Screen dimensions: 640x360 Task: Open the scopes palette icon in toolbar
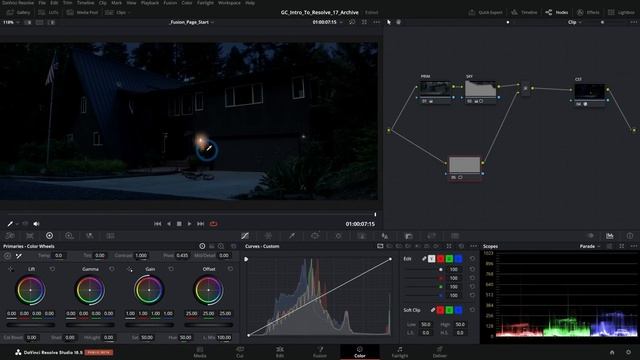tap(609, 236)
